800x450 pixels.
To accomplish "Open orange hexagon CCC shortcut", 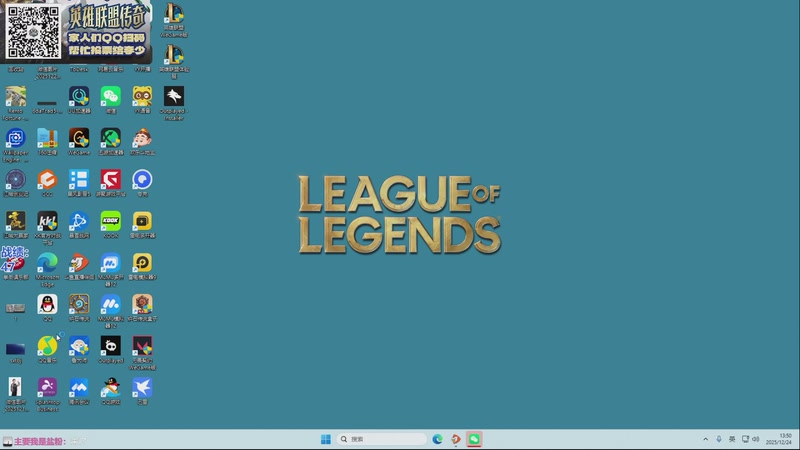I will coord(47,180).
